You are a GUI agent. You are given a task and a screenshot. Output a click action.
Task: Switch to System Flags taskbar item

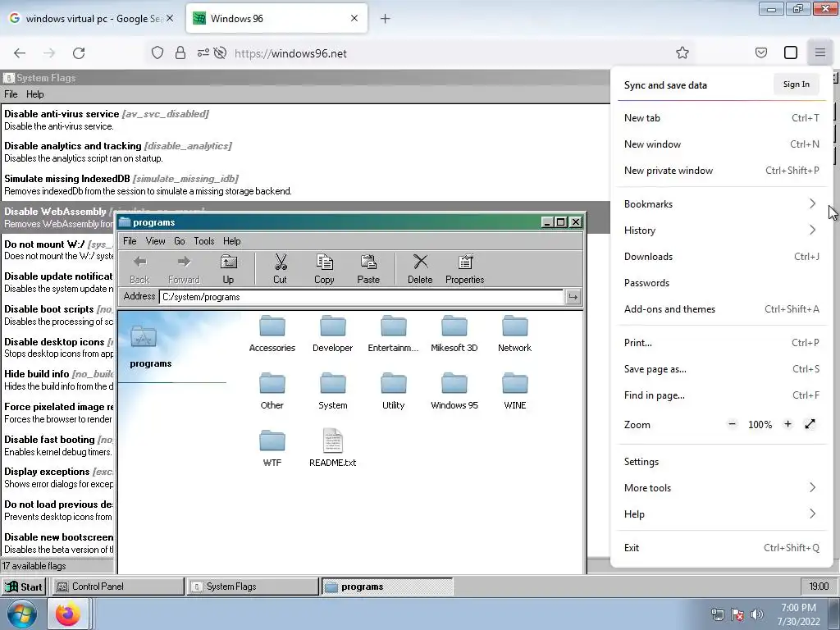point(253,587)
